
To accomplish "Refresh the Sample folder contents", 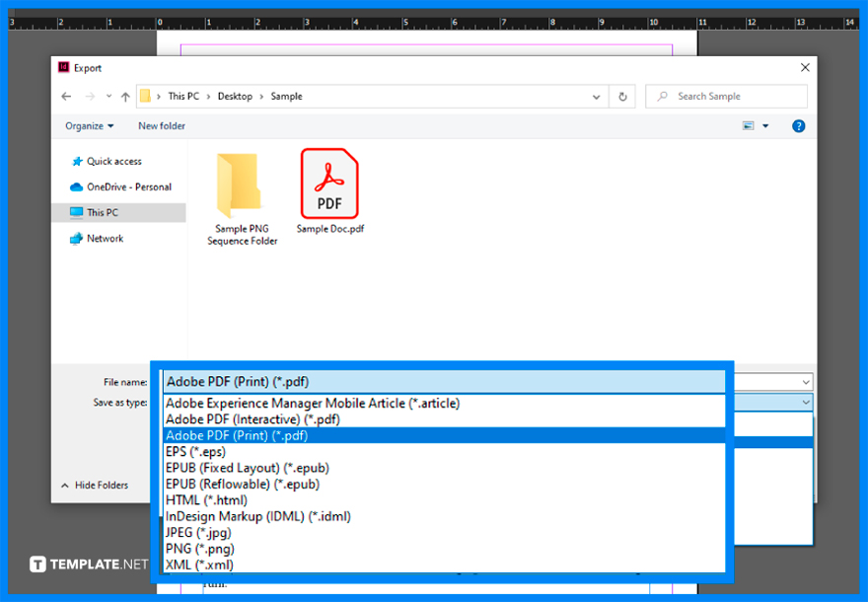I will (620, 96).
